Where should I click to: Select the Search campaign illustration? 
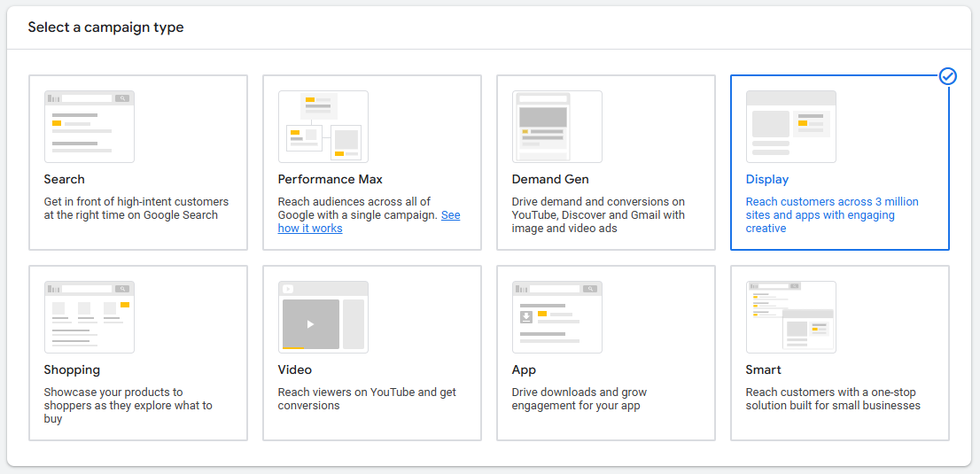click(89, 127)
